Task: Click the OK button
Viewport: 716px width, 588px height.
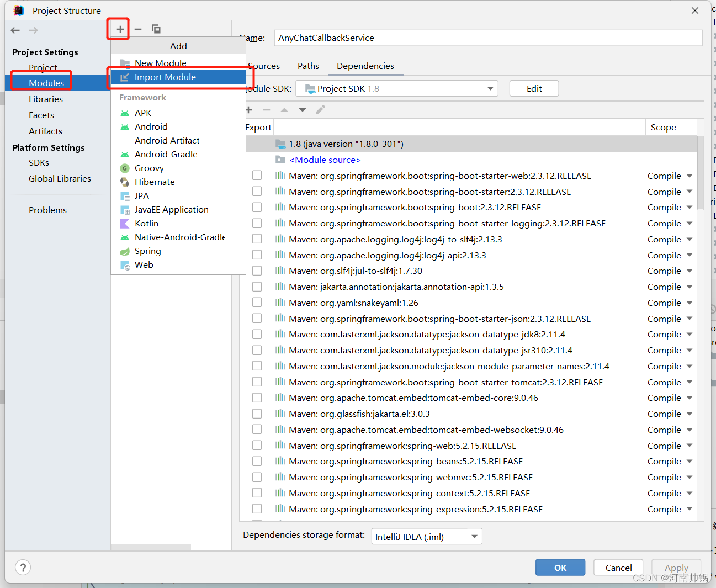Action: pyautogui.click(x=560, y=568)
